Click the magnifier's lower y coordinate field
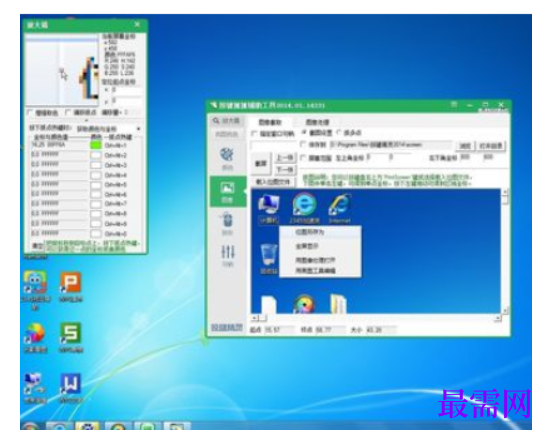This screenshot has height=435, width=550. click(x=127, y=101)
